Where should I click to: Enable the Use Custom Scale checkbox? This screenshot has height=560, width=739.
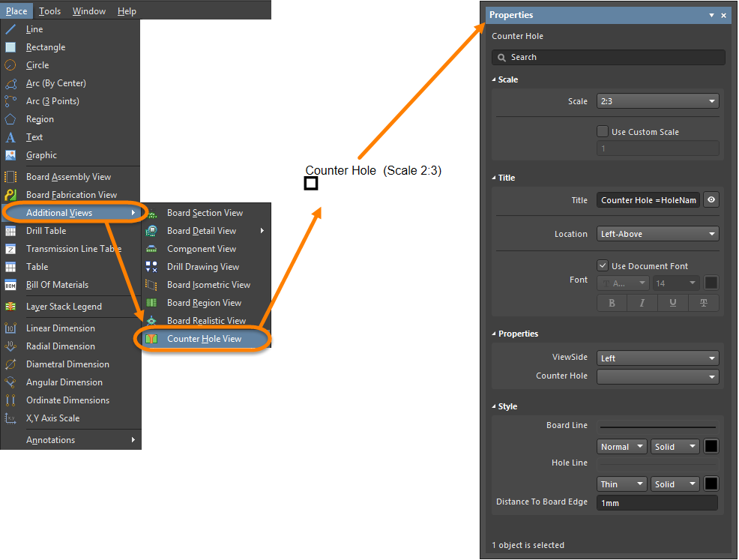(x=603, y=131)
